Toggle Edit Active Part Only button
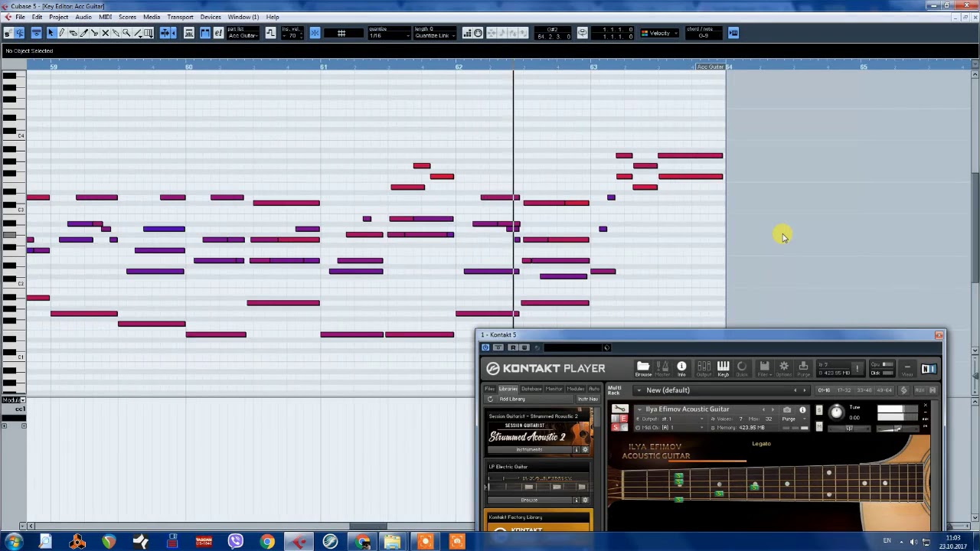The width and height of the screenshot is (980, 551). [218, 33]
